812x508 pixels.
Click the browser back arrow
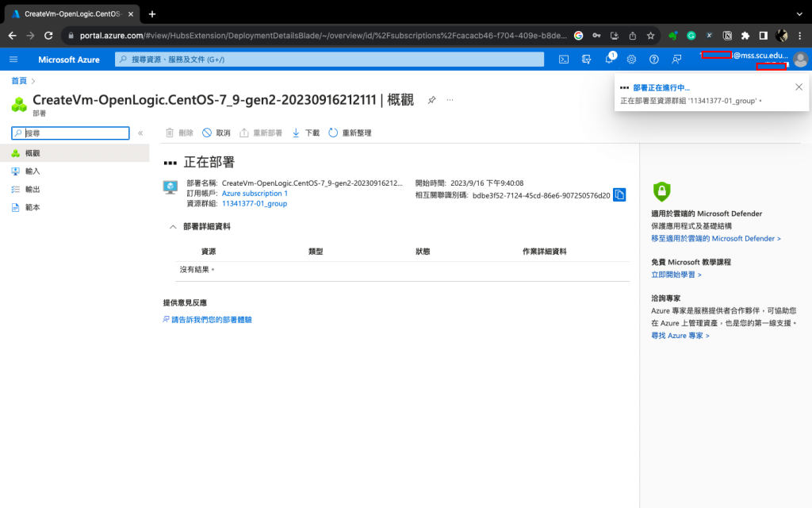pyautogui.click(x=13, y=36)
